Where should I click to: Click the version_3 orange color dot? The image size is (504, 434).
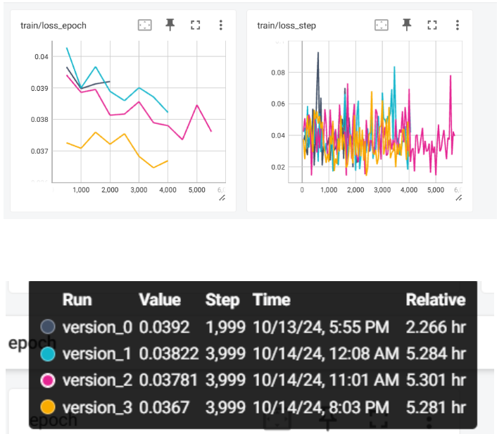[48, 407]
